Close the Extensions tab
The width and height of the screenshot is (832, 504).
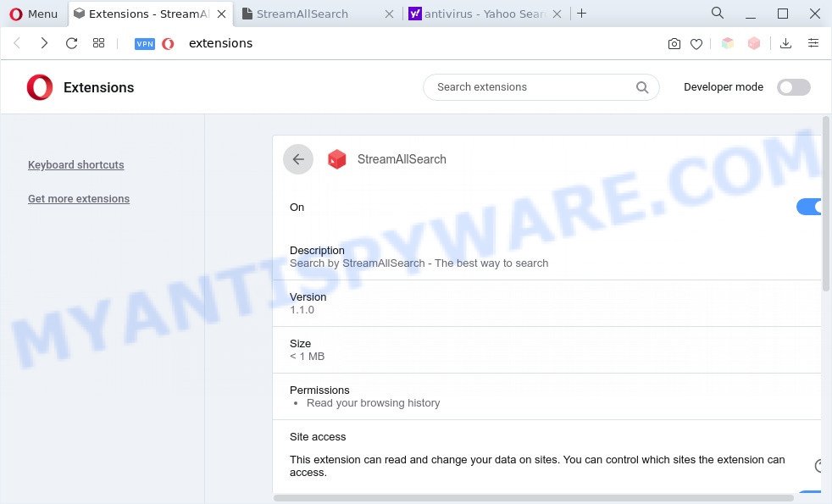[x=222, y=14]
